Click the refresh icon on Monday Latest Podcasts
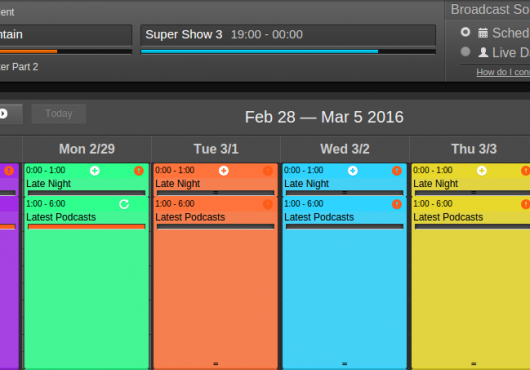 (124, 204)
